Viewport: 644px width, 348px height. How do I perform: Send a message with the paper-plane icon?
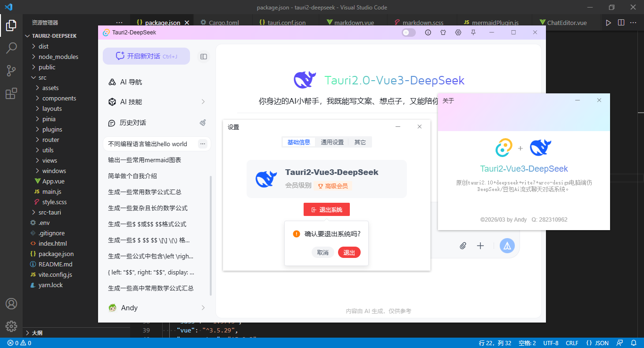pos(507,246)
